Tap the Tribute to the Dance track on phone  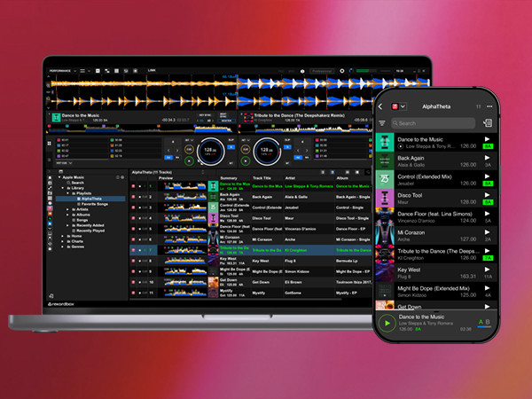coord(436,254)
